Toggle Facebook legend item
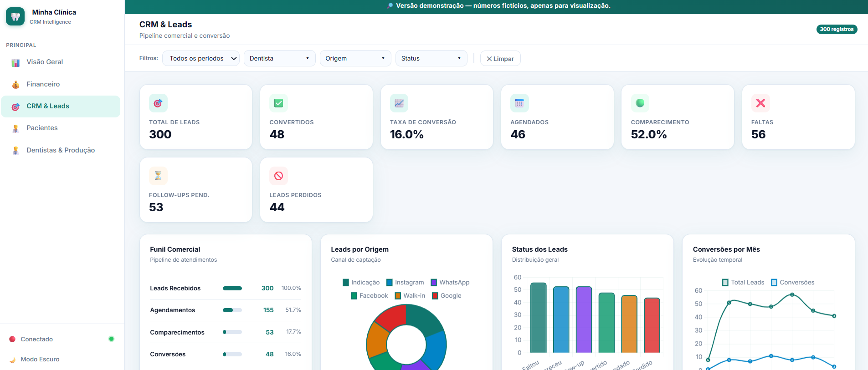Viewport: 868px width, 370px height. [370, 295]
